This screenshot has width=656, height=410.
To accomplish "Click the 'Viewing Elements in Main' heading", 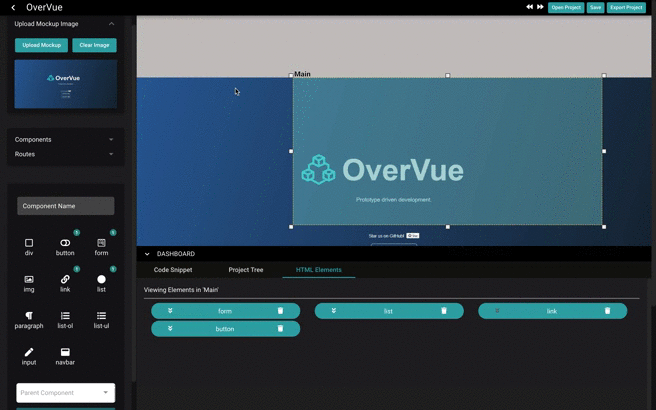I will point(181,290).
